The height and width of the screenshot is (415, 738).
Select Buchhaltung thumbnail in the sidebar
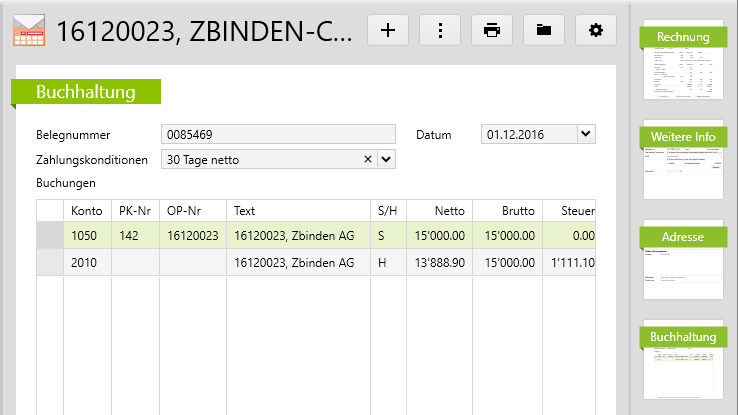coord(683,359)
